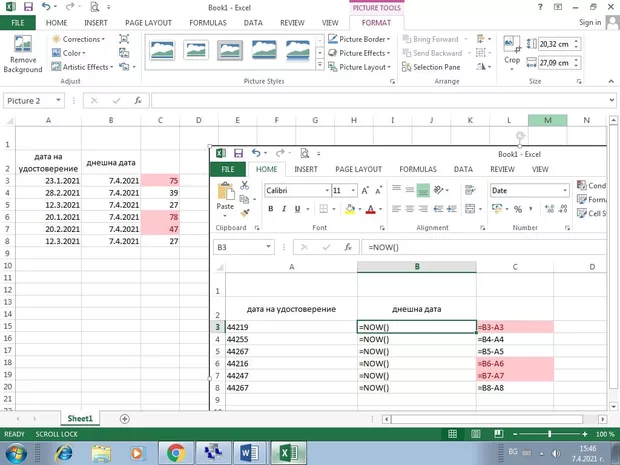Open the Picture Effects dropdown
620x465 pixels.
click(x=362, y=53)
